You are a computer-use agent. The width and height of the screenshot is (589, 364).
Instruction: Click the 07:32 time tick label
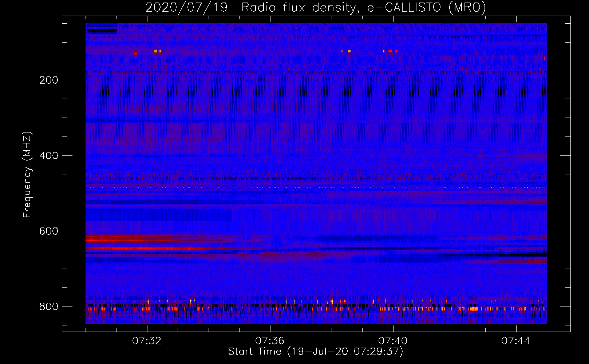[x=147, y=341]
